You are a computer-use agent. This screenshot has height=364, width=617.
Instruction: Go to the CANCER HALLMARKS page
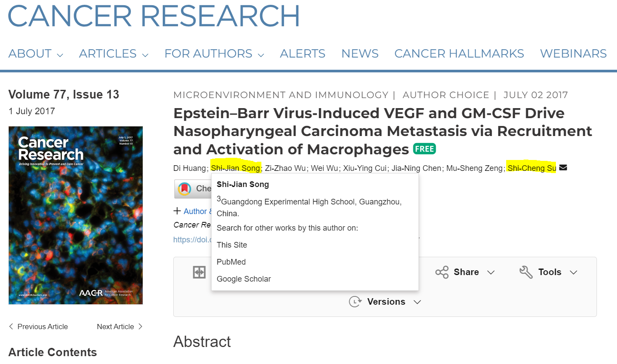[x=459, y=54]
